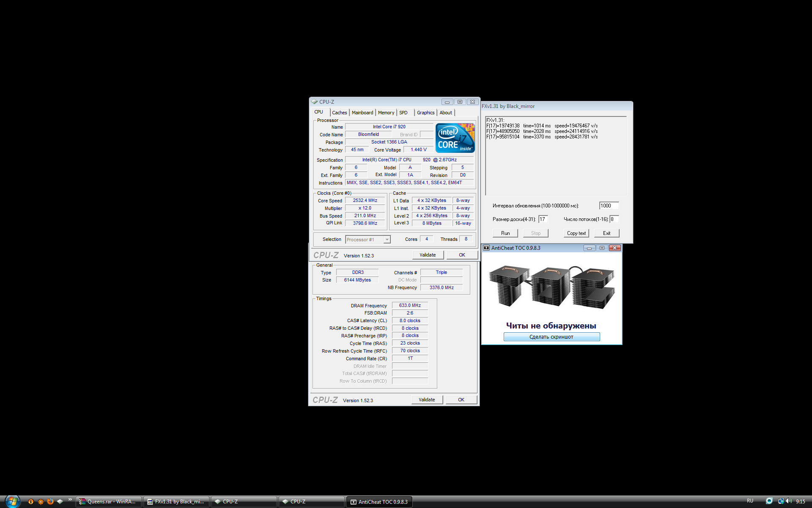Open the Graphics tab

425,113
